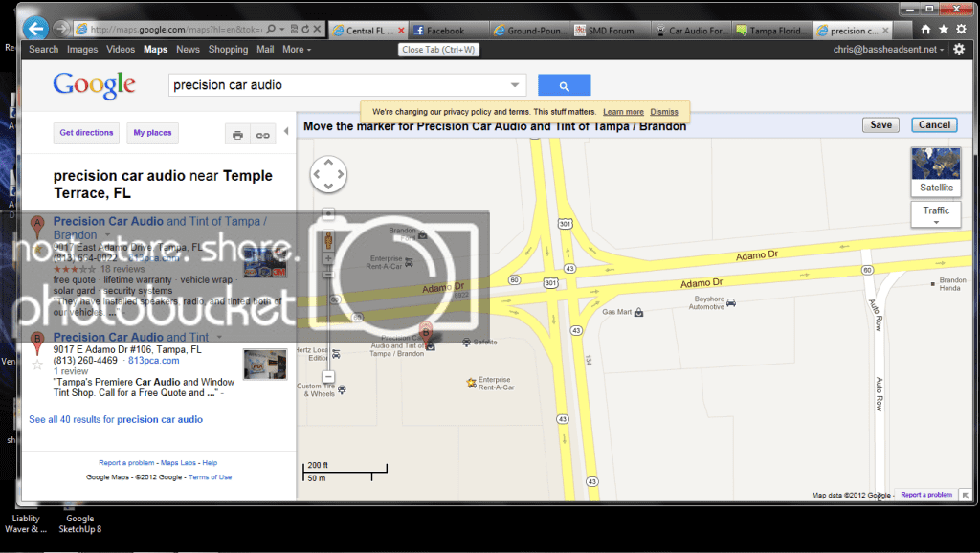Switch to the SMD Forum tab

click(x=610, y=31)
